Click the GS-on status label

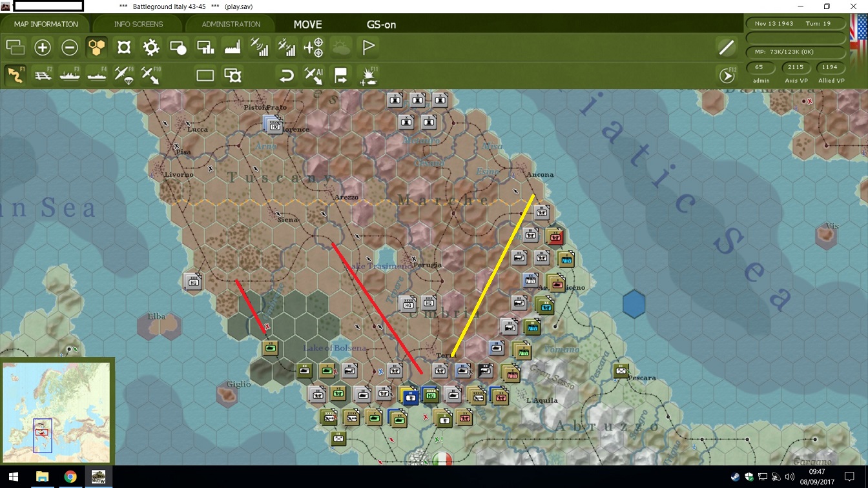point(381,25)
